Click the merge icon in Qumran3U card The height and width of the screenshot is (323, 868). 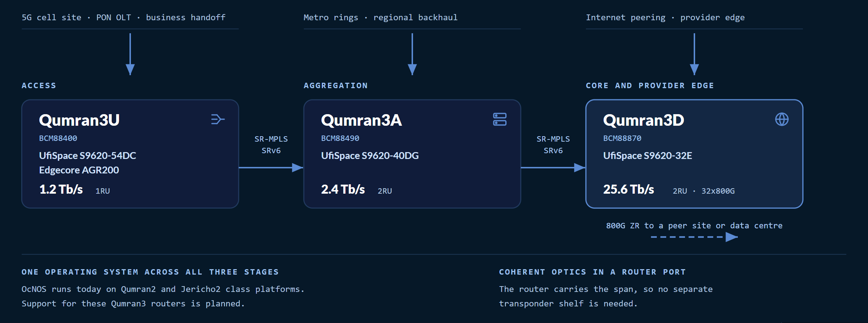point(218,119)
